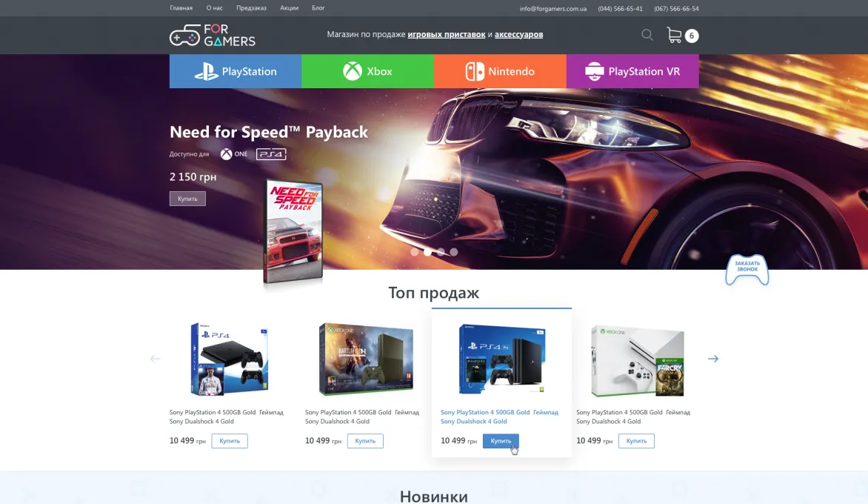Open Предзаказ in top menu
868x504 pixels.
[x=251, y=8]
